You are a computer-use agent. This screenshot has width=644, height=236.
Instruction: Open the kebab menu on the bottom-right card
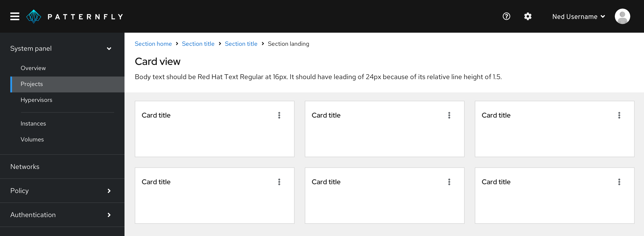click(619, 182)
